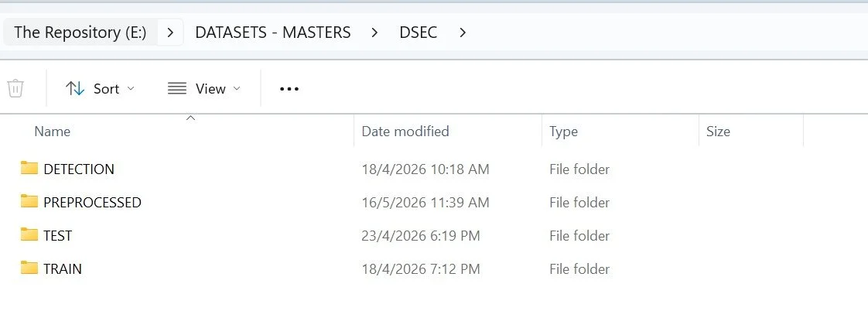Go to DATASETS - MASTERS breadcrumb
The width and height of the screenshot is (868, 335).
(x=273, y=32)
